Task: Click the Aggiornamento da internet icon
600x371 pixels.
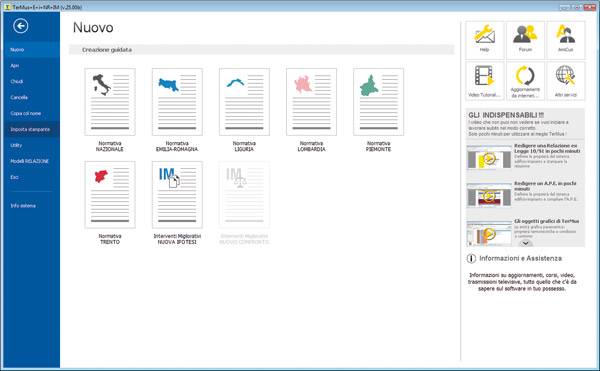Action: pyautogui.click(x=525, y=81)
